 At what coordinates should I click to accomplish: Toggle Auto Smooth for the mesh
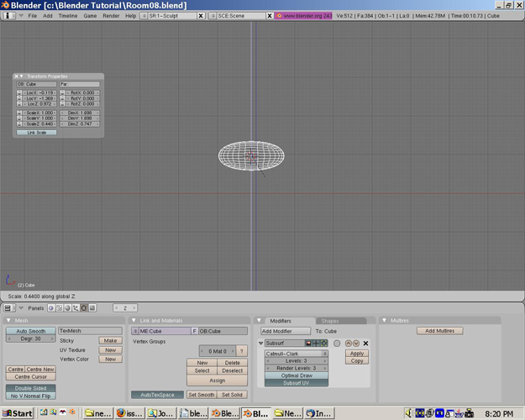pos(30,331)
